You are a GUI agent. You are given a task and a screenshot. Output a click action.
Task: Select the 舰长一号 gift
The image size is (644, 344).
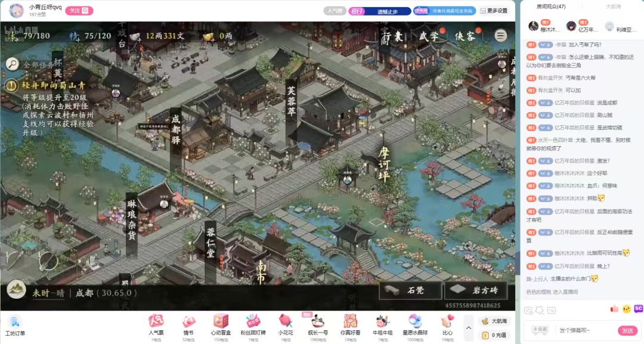(x=318, y=326)
